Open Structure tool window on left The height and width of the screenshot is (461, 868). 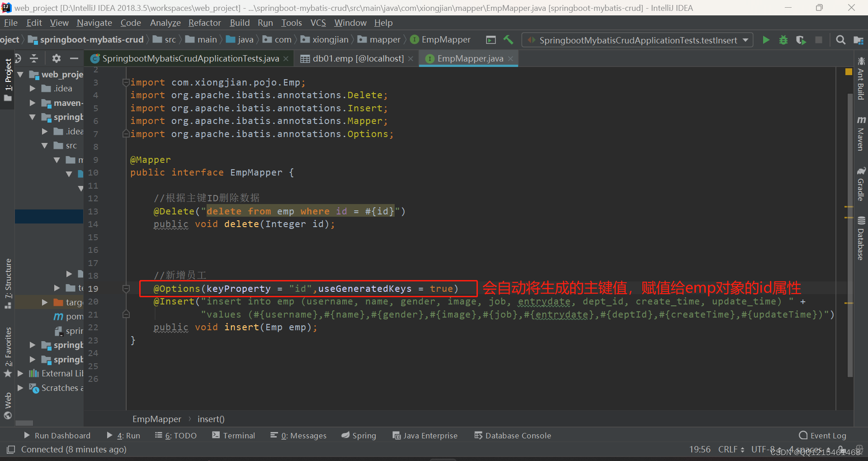pyautogui.click(x=8, y=283)
